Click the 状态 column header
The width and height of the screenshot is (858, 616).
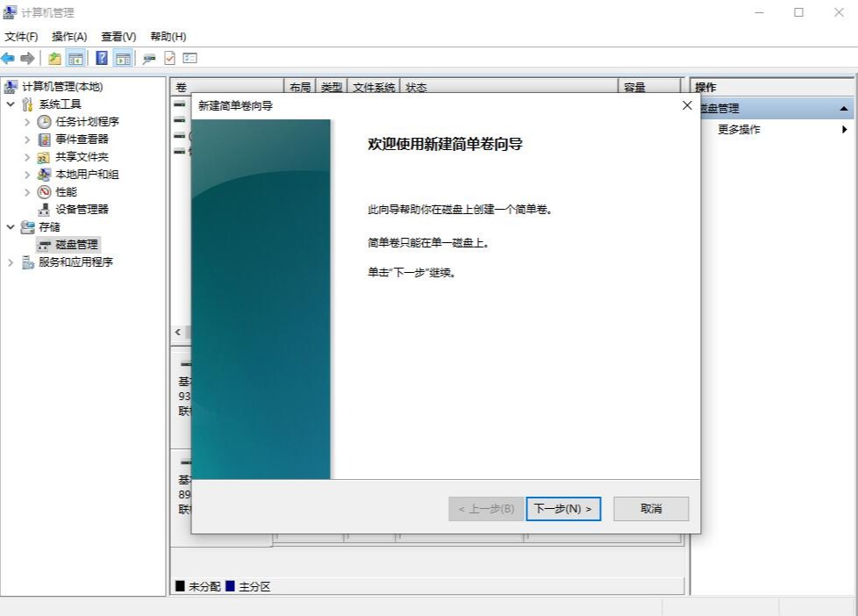509,87
